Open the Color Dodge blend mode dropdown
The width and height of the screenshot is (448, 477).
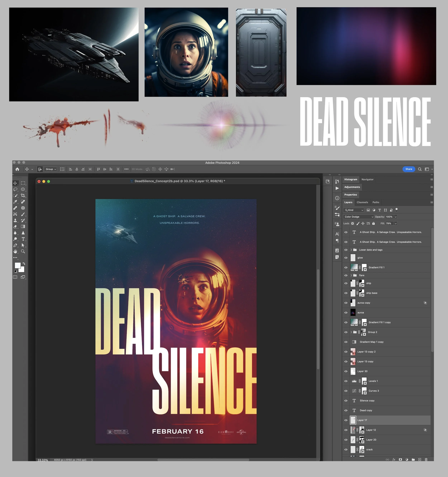(359, 217)
